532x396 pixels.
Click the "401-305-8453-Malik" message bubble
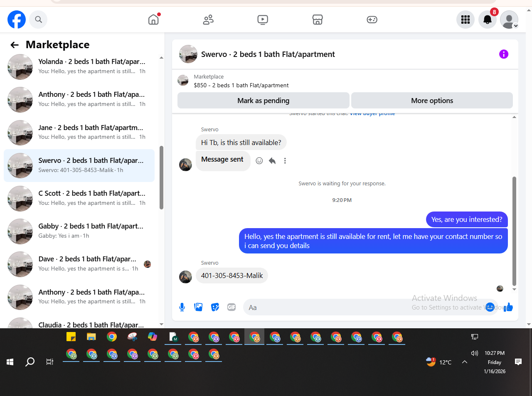pyautogui.click(x=232, y=275)
